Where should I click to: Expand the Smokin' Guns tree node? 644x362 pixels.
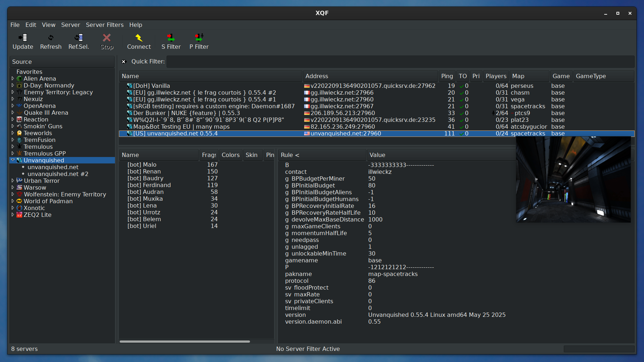click(13, 126)
